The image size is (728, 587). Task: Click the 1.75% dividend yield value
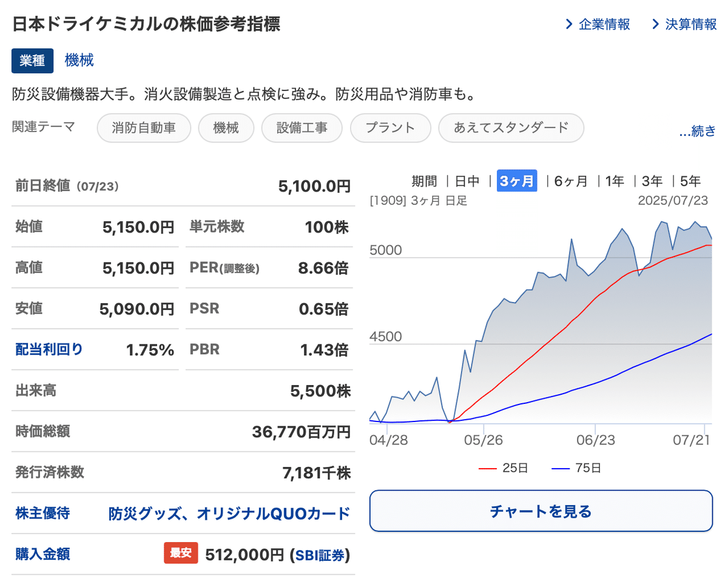150,350
